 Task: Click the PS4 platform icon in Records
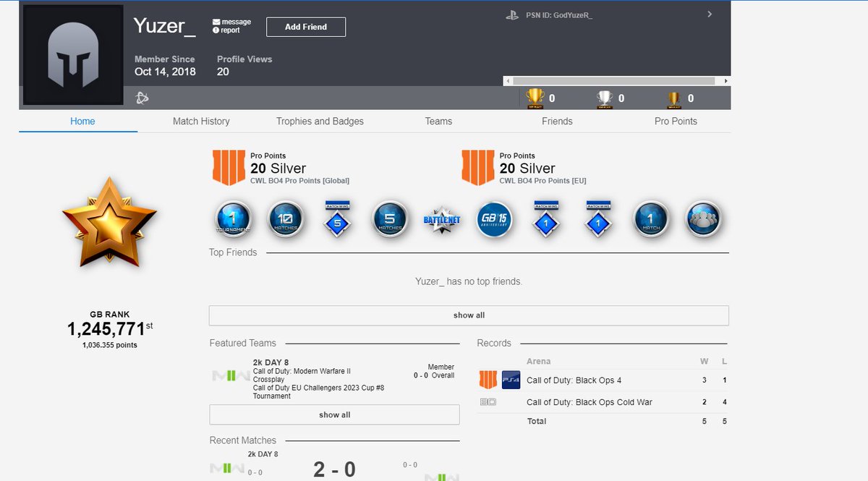(x=511, y=380)
